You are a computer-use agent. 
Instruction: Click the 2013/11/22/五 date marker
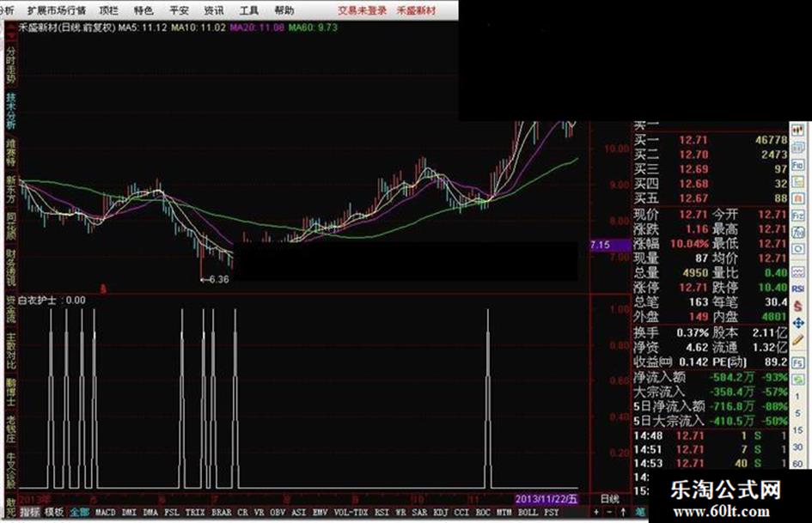(546, 499)
